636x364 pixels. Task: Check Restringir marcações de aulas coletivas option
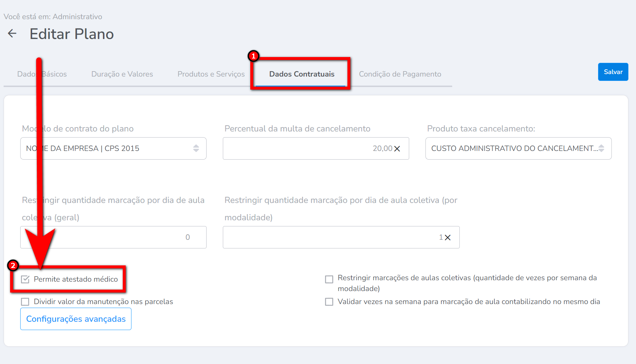tap(329, 279)
